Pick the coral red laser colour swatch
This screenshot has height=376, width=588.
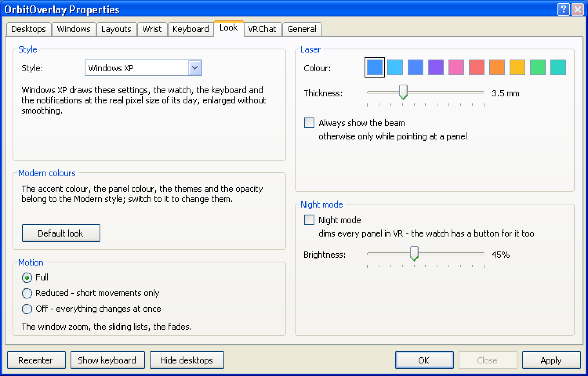pyautogui.click(x=477, y=67)
